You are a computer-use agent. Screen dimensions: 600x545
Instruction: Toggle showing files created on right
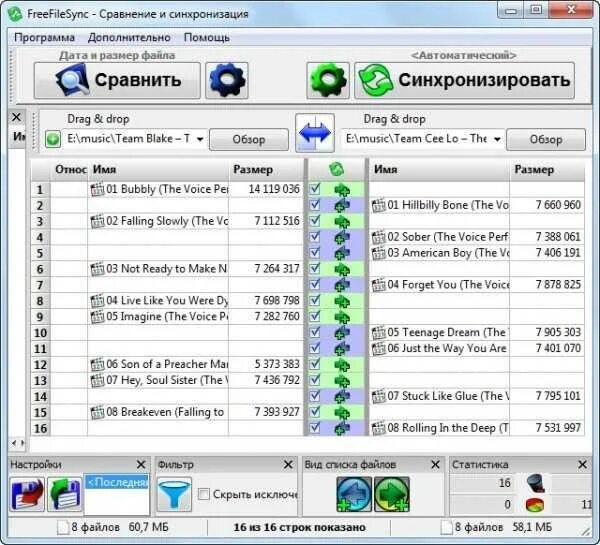point(391,494)
